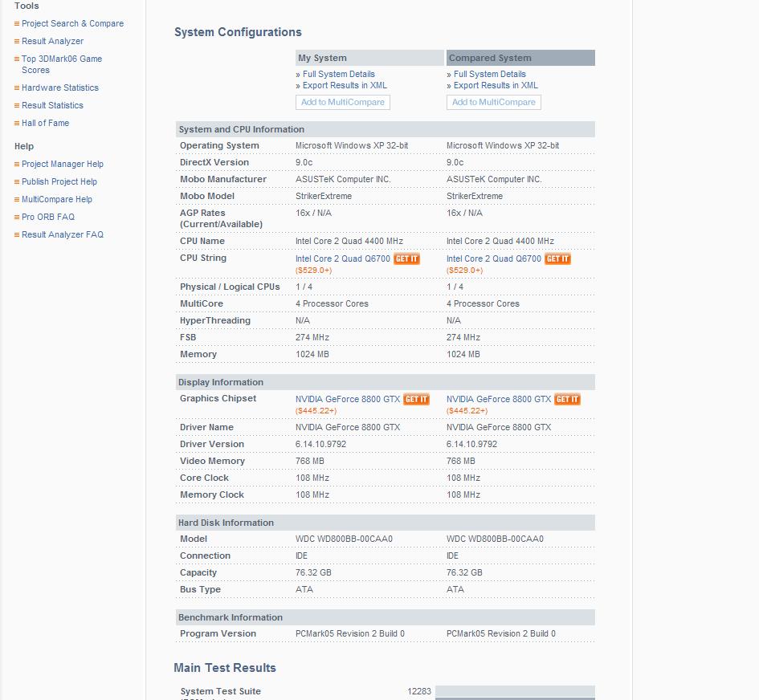Select the Compared System column header
This screenshot has height=700, width=759.
[x=520, y=58]
